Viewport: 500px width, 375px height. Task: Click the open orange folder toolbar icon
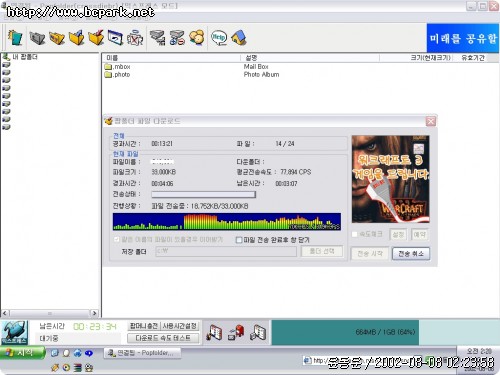click(57, 38)
